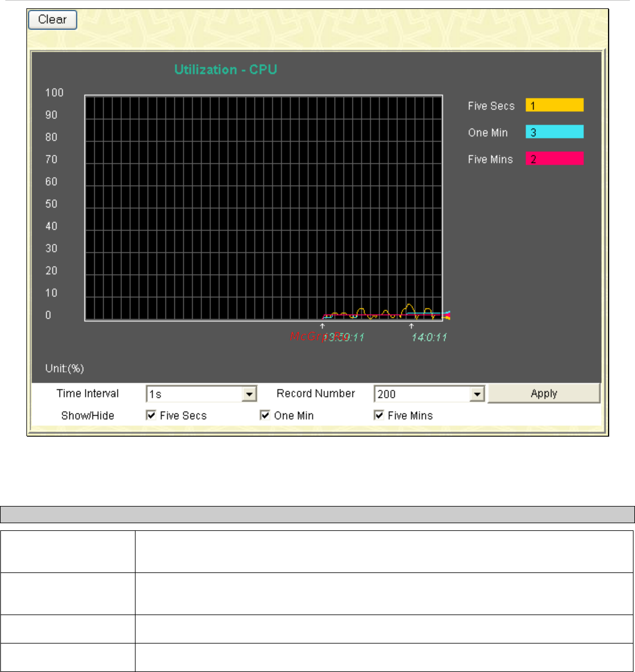Toggle the One Min checkbox

pyautogui.click(x=265, y=415)
